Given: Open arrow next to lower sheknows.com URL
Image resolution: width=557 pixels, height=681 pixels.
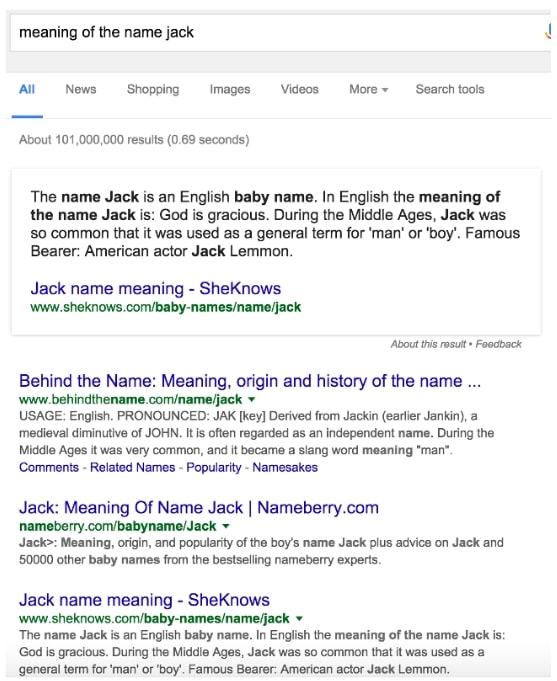Looking at the screenshot, I should (x=299, y=618).
